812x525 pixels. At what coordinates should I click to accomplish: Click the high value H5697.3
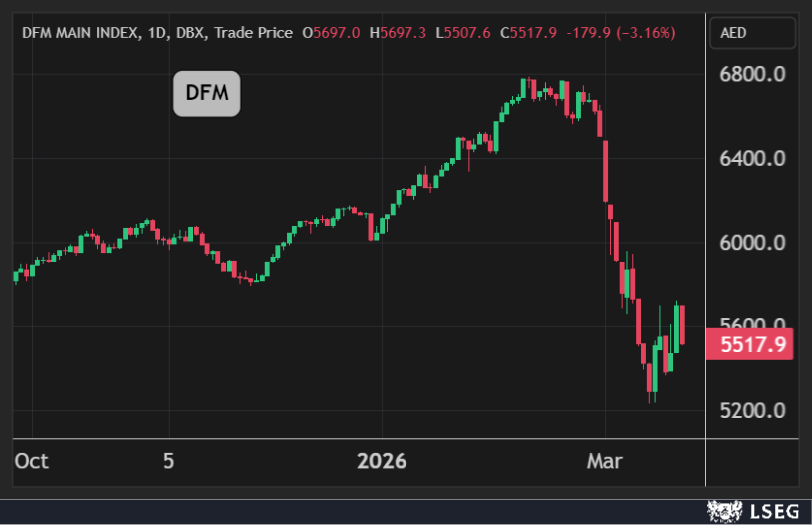(x=398, y=33)
